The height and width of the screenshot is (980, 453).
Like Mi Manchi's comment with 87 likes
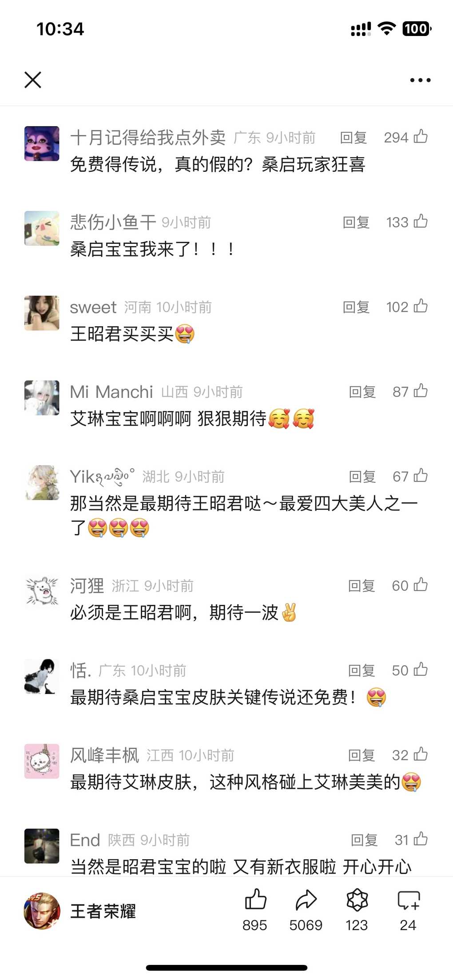(421, 391)
